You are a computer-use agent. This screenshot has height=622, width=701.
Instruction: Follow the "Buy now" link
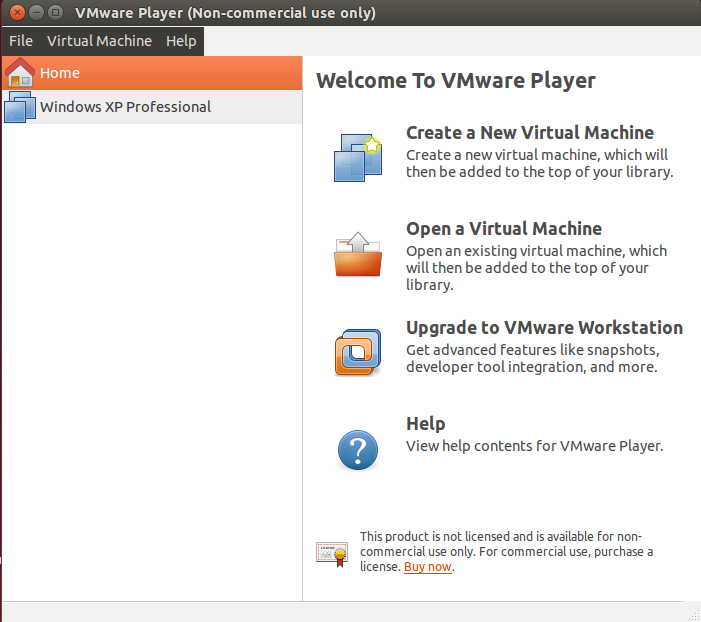point(427,567)
